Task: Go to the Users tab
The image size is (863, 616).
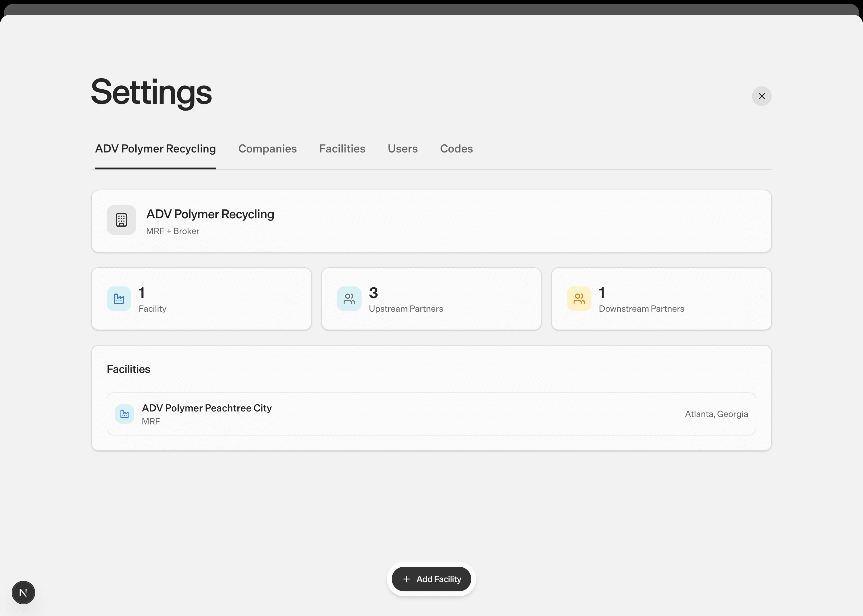Action: [x=402, y=149]
